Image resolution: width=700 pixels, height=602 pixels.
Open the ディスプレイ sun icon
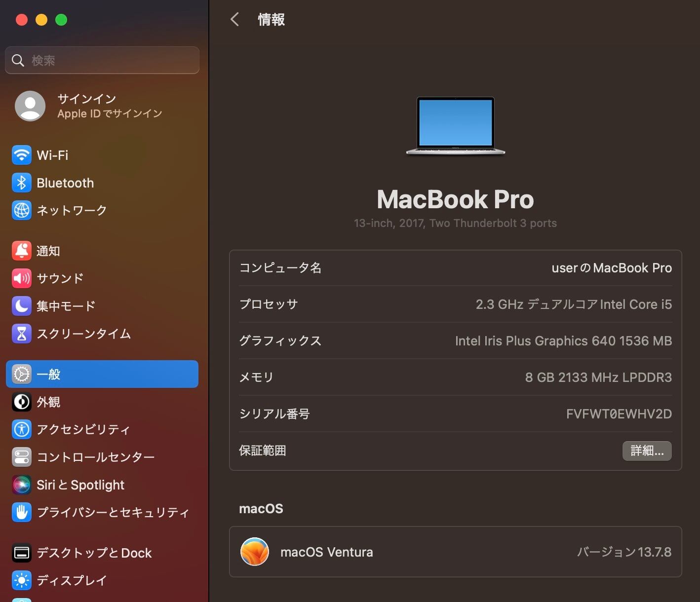click(22, 580)
